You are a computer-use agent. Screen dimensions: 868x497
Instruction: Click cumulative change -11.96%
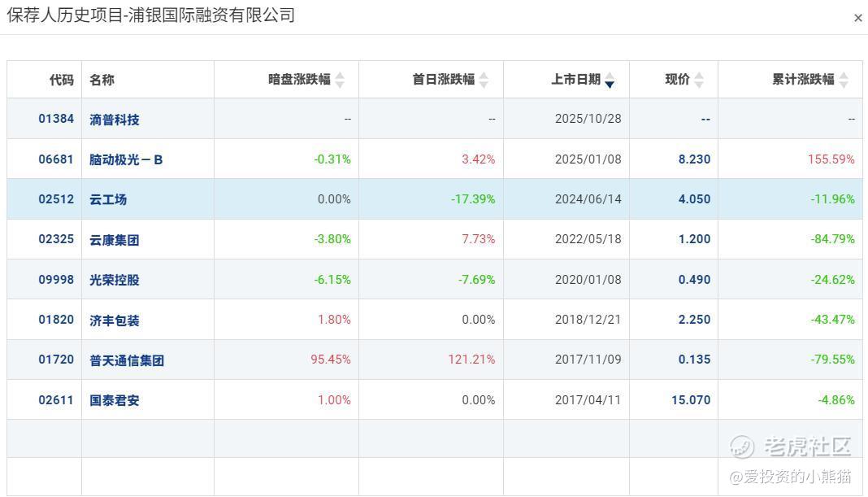(x=832, y=199)
